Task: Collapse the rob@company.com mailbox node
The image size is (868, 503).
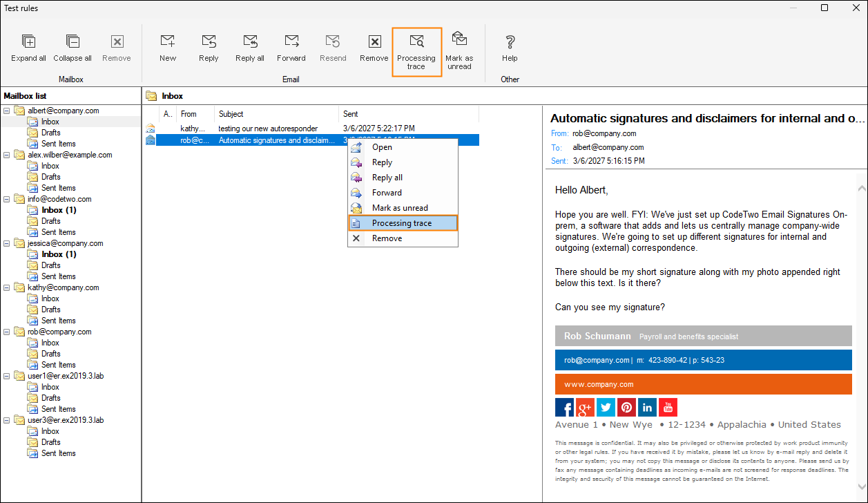Action: click(x=7, y=332)
